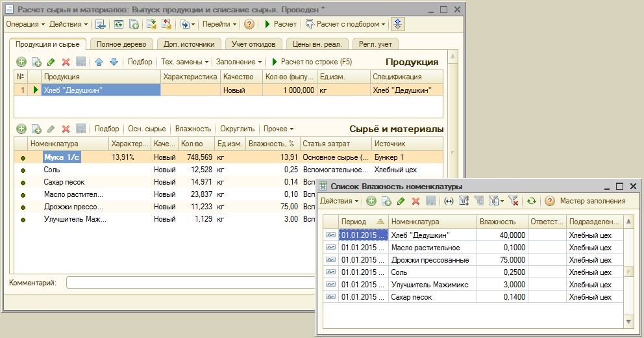644x338 pixels.
Task: Add a new row in Сырьё и материалы
Action: click(x=21, y=129)
